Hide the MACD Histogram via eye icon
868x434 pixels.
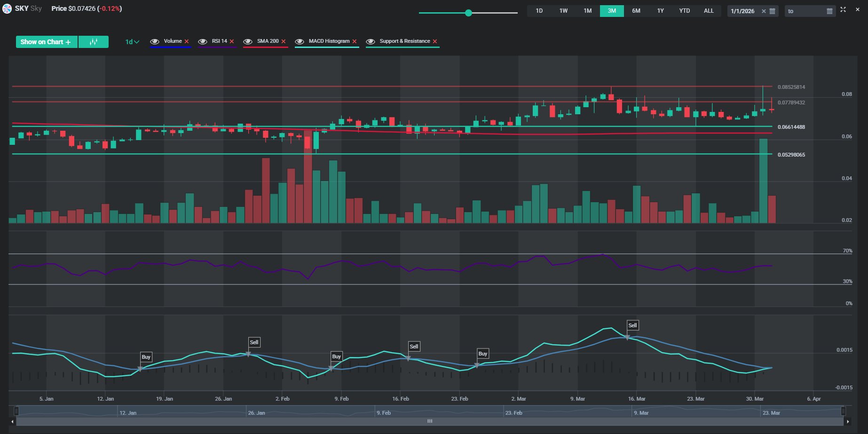tap(300, 41)
